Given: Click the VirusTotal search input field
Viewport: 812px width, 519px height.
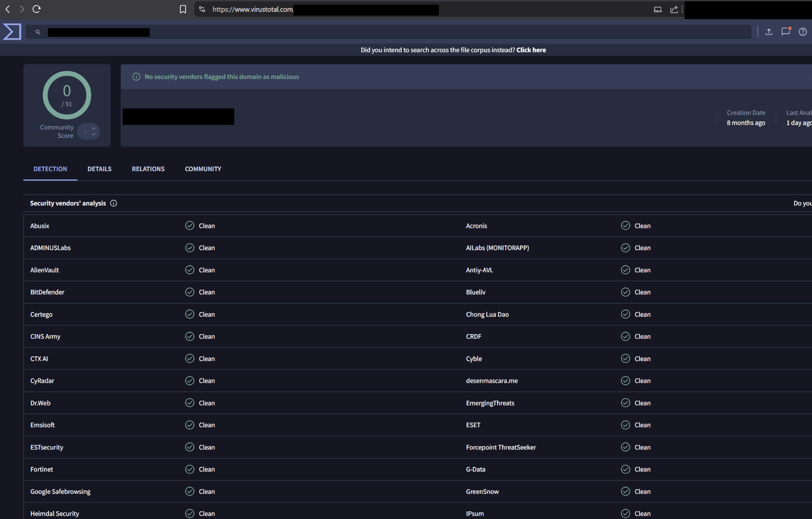Looking at the screenshot, I should 388,32.
